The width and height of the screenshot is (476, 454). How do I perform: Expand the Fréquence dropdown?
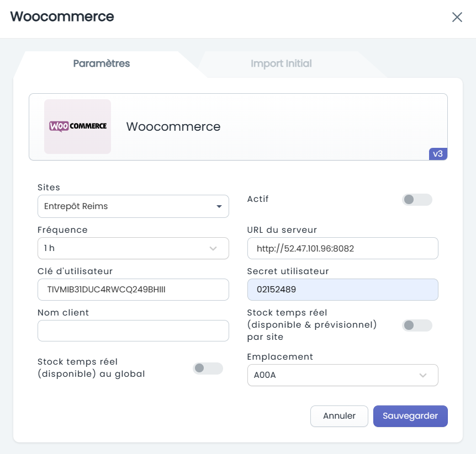point(133,248)
